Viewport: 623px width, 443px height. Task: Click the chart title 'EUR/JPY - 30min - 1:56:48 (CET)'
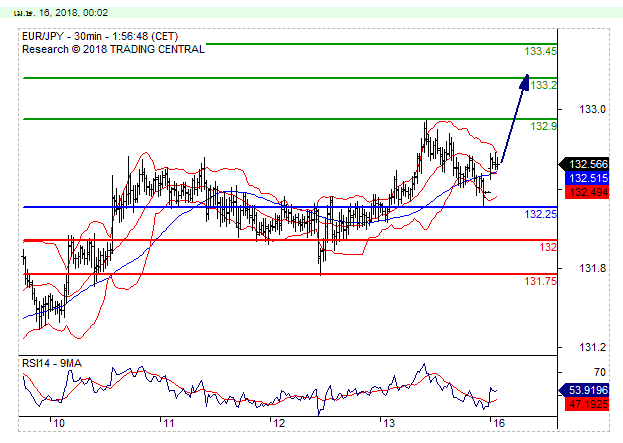coord(100,37)
